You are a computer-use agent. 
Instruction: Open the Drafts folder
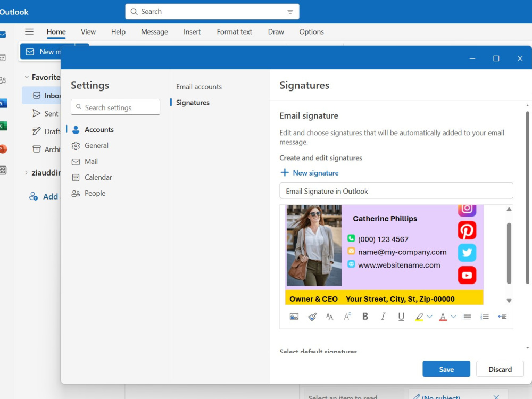pyautogui.click(x=46, y=131)
